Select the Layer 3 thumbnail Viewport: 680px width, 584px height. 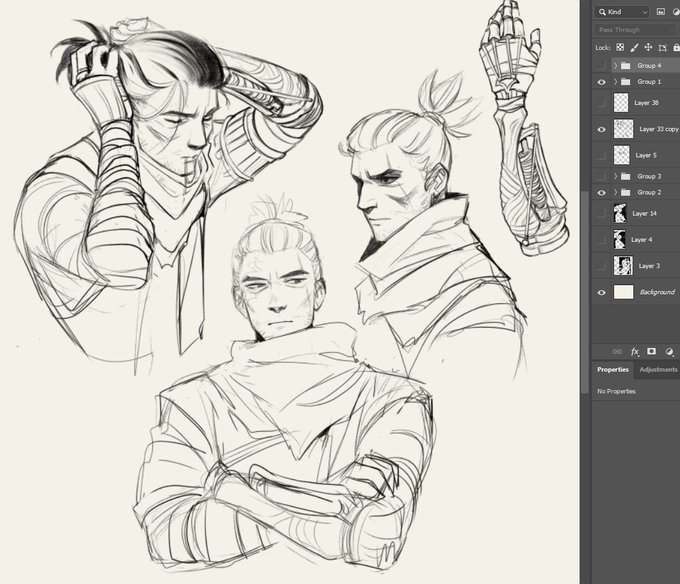click(x=623, y=266)
